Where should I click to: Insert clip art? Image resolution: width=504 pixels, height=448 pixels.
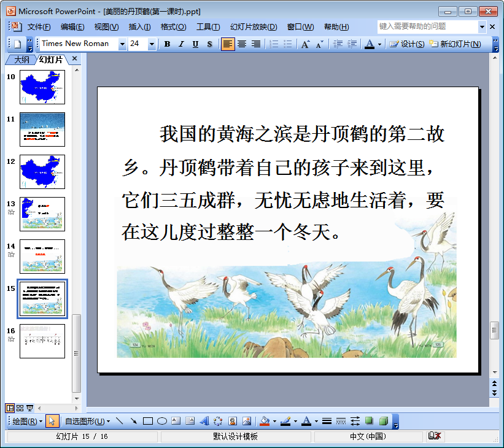pos(233,421)
